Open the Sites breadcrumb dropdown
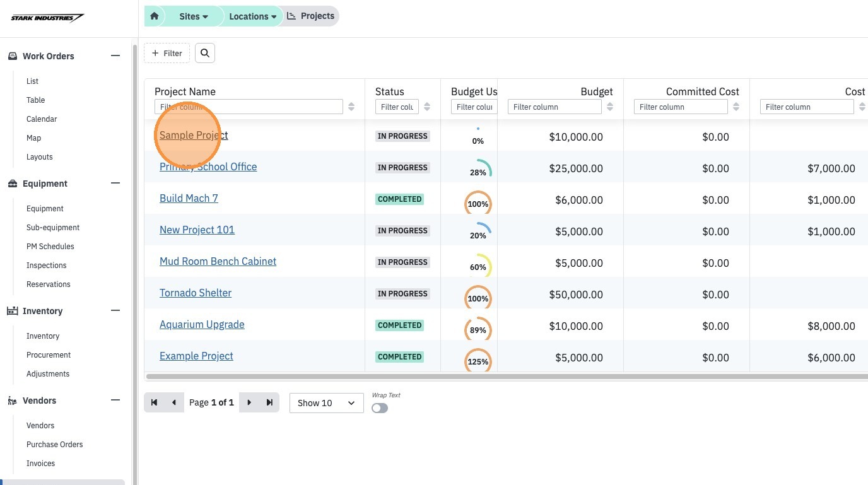The width and height of the screenshot is (868, 485). click(194, 16)
